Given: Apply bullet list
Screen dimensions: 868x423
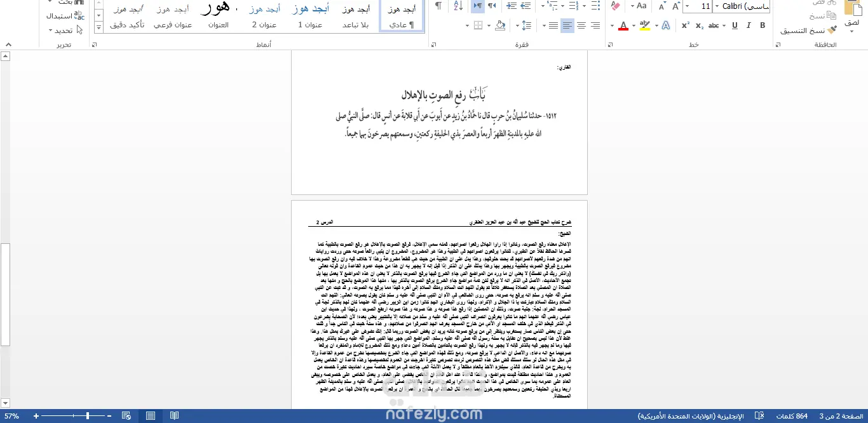Looking at the screenshot, I should click(595, 6).
